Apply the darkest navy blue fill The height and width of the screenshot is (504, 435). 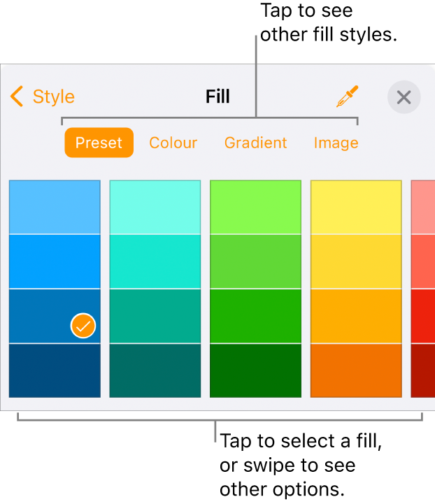click(x=55, y=370)
